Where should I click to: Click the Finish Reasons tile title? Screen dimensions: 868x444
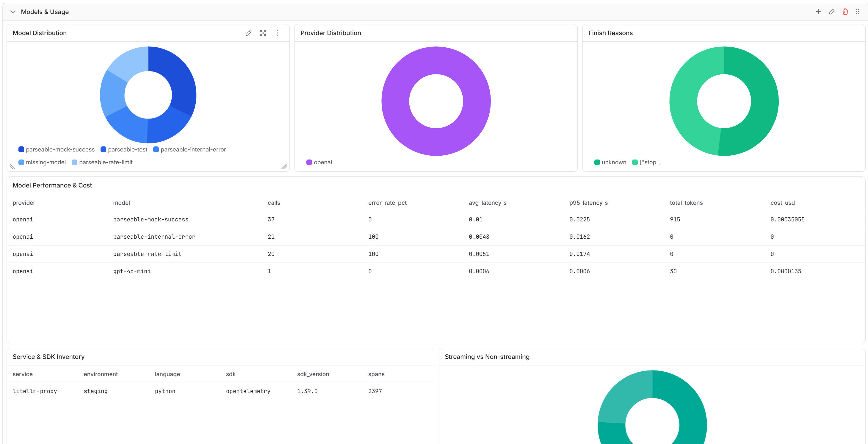click(610, 33)
